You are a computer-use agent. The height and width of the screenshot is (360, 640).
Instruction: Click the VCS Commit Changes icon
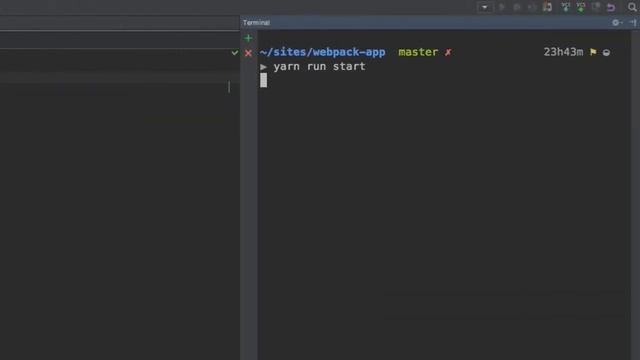pyautogui.click(x=581, y=7)
